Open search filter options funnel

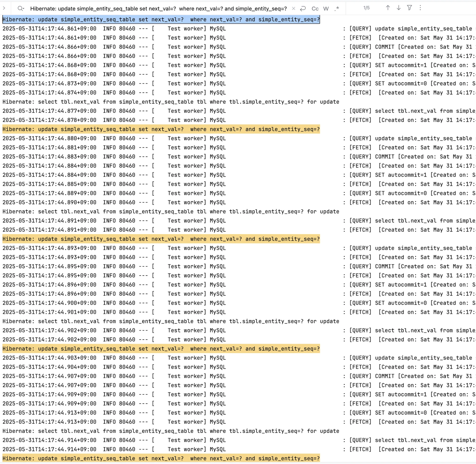tap(410, 8)
